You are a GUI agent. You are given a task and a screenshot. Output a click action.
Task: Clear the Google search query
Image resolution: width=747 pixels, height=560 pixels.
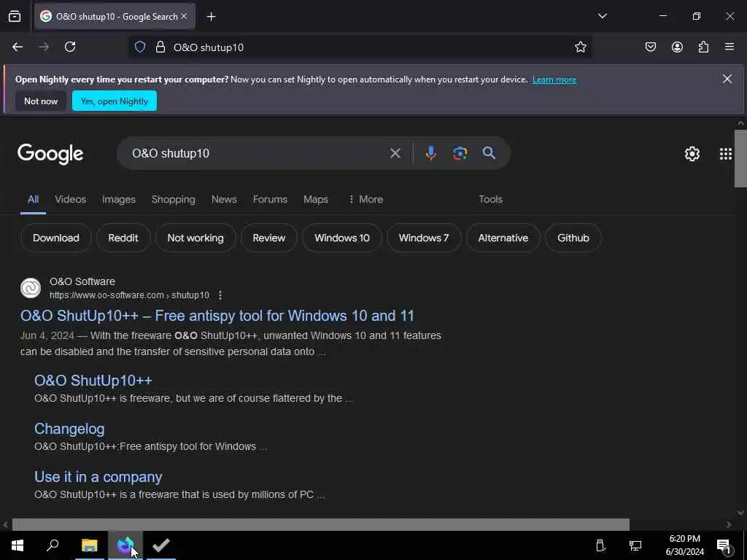click(395, 153)
